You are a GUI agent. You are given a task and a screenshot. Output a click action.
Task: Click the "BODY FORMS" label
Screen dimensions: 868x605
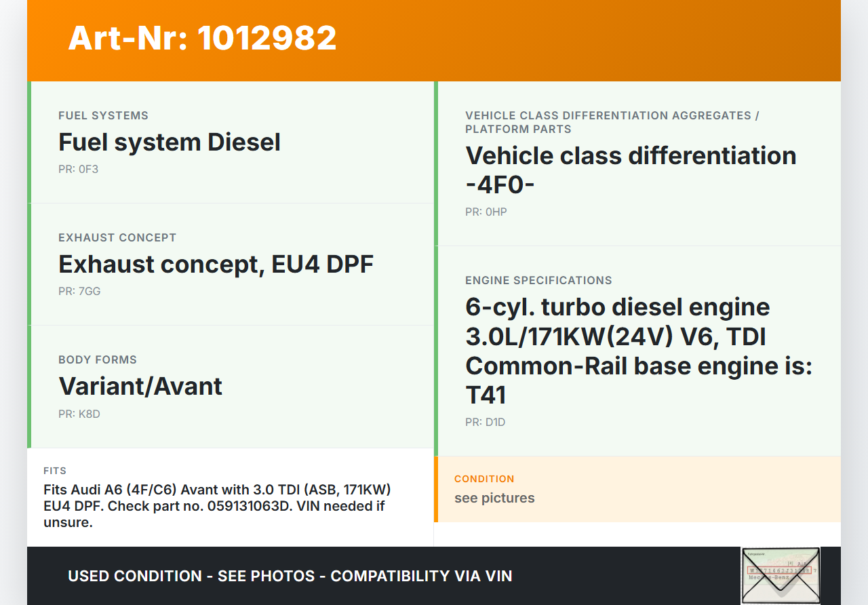click(98, 359)
